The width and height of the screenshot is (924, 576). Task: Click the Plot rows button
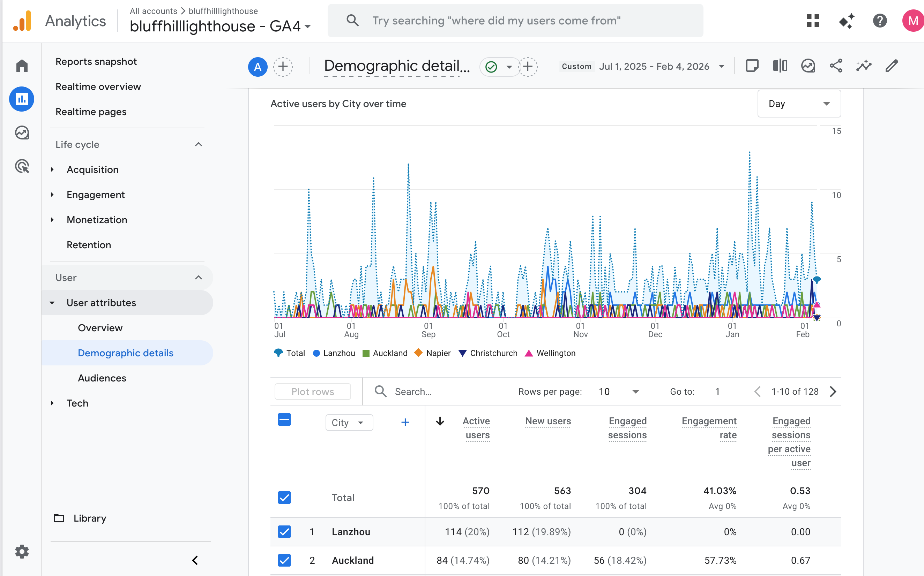(313, 392)
